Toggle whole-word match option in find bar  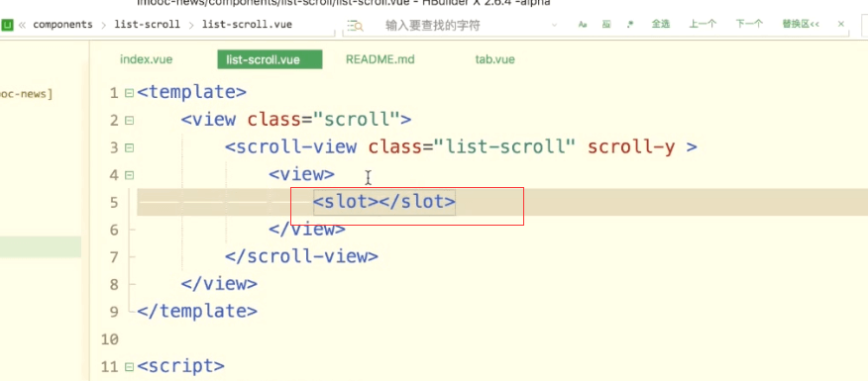pyautogui.click(x=606, y=25)
